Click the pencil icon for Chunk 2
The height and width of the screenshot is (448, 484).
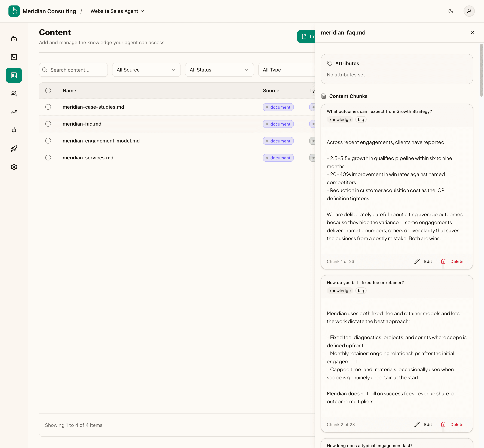(x=417, y=424)
